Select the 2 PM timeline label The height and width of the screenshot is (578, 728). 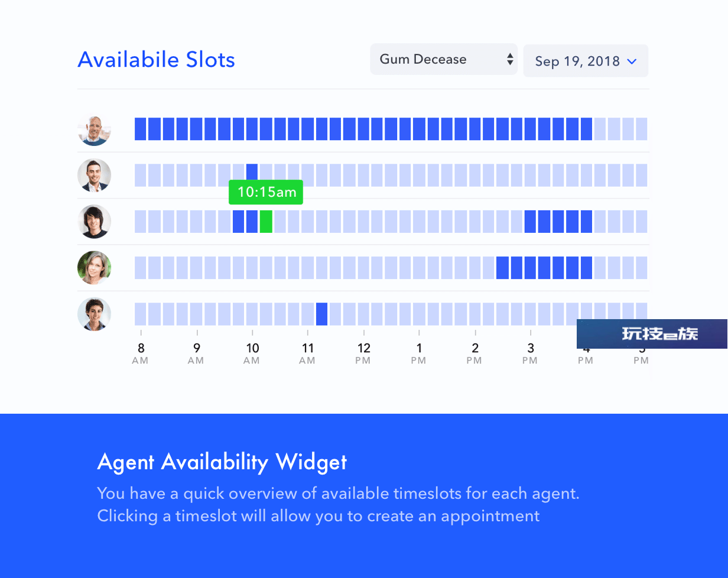pyautogui.click(x=474, y=353)
